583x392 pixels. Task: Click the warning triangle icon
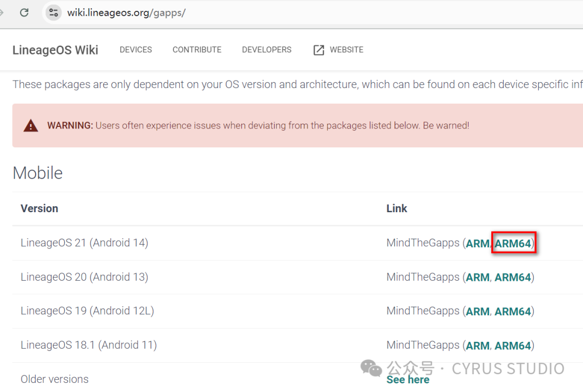(x=31, y=126)
